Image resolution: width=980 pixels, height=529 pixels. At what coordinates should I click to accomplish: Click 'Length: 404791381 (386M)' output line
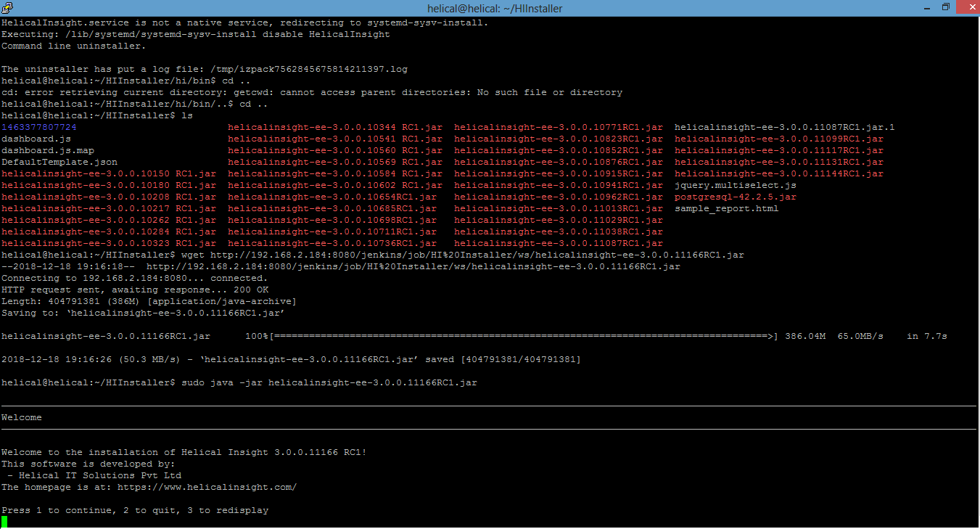pyautogui.click(x=149, y=301)
